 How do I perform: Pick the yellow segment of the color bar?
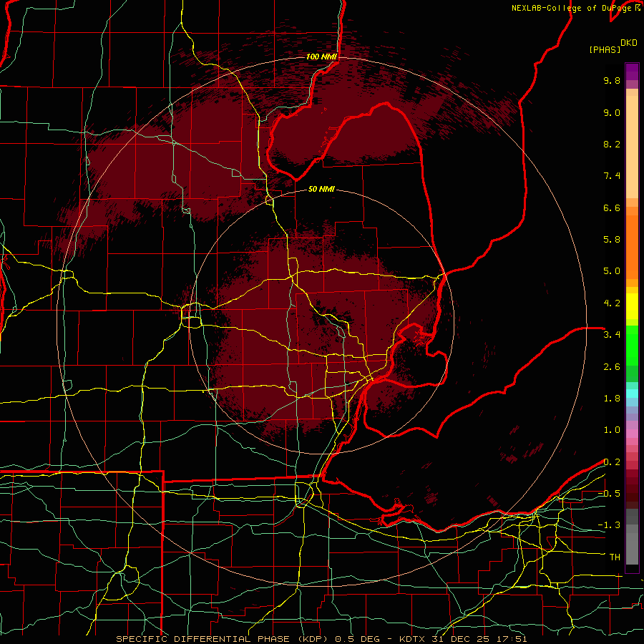tap(632, 306)
